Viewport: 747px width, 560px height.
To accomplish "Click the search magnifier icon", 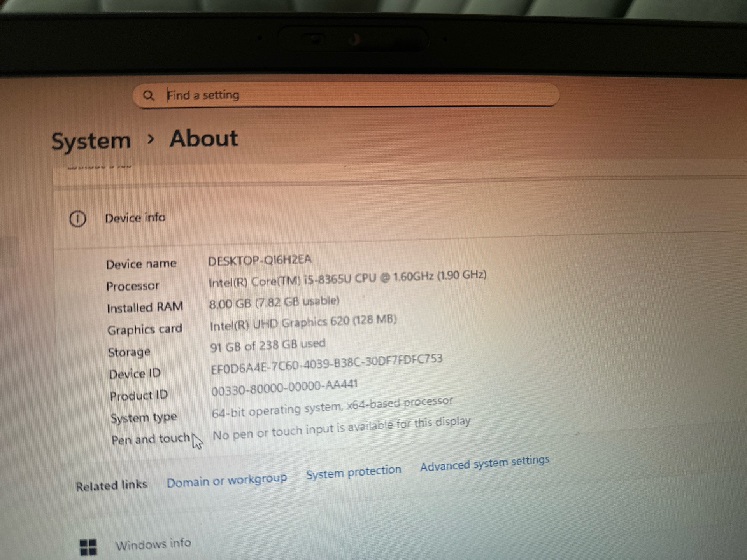I will [148, 95].
